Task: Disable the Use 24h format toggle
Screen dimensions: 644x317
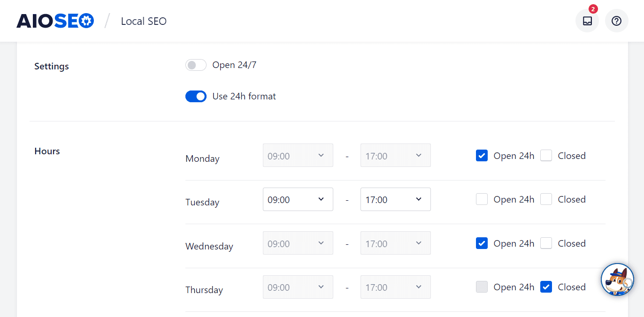Action: click(x=196, y=97)
